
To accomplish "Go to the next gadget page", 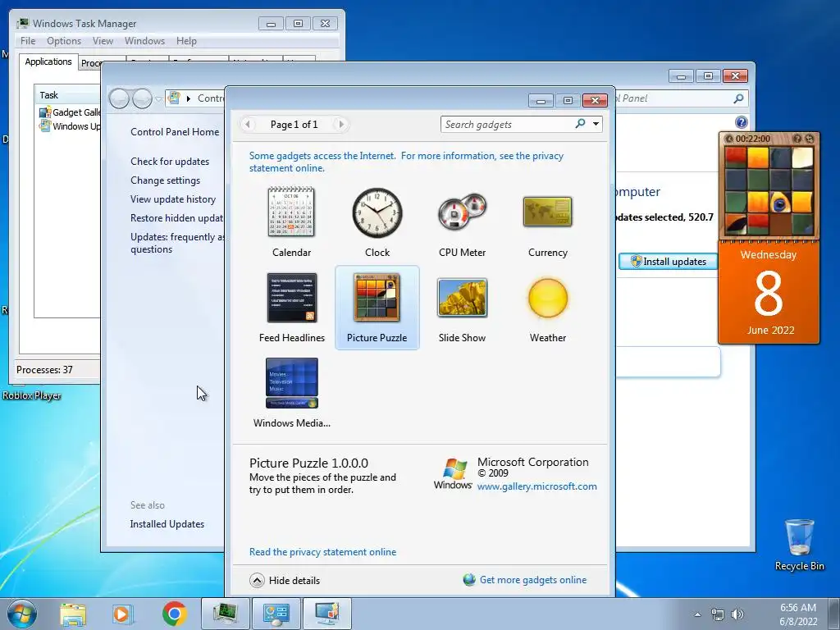I will tap(340, 125).
